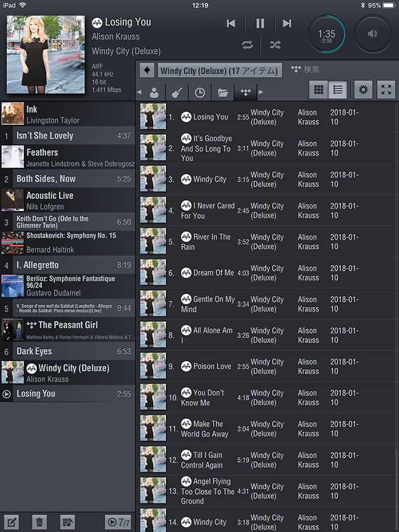
Task: Select track 8 All Alone Am I
Action: [x=266, y=335]
